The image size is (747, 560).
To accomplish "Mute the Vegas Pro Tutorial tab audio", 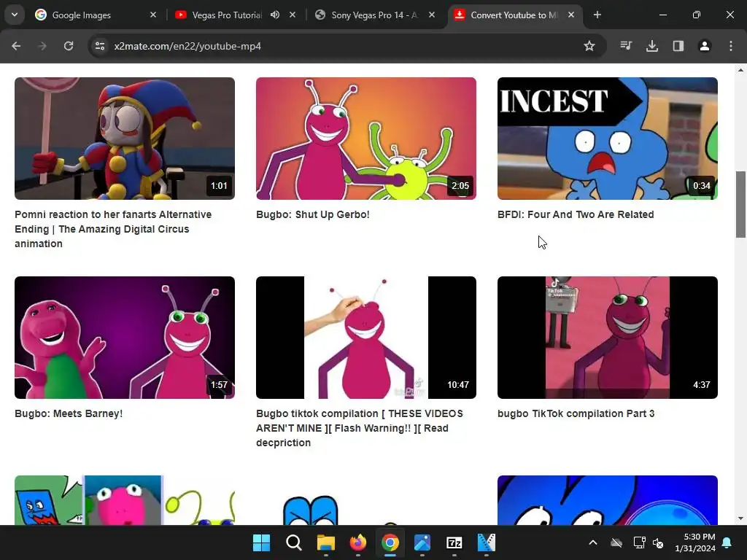I will 275,15.
